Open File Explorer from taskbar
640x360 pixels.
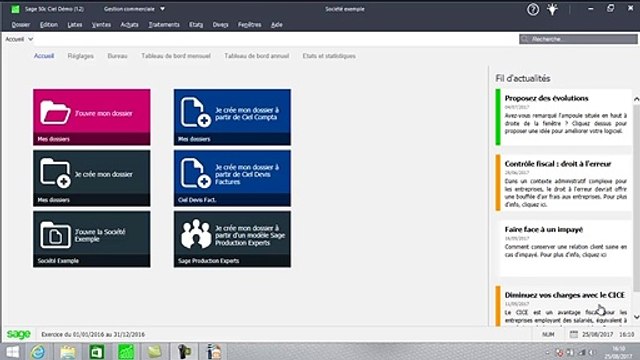[68, 352]
